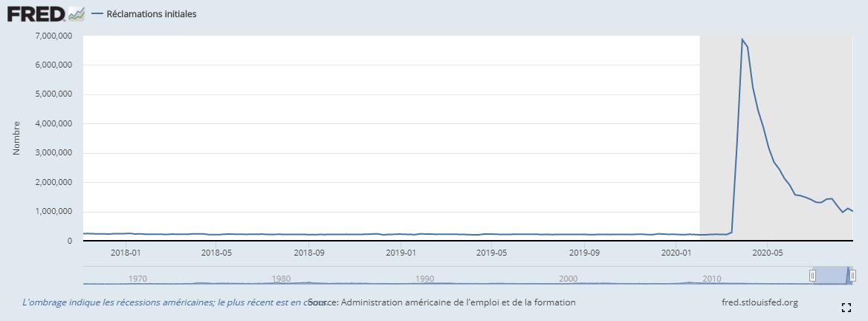Open fullscreen view with the corner brackets icon
868x321 pixels.
[x=846, y=307]
